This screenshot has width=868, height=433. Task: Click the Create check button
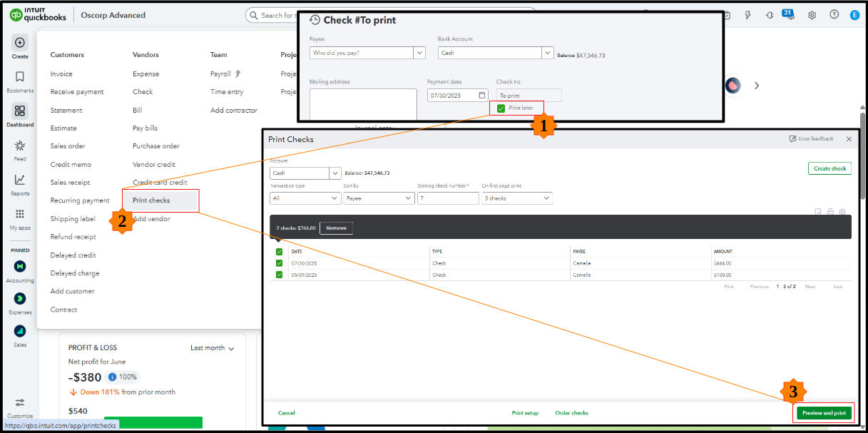point(829,168)
